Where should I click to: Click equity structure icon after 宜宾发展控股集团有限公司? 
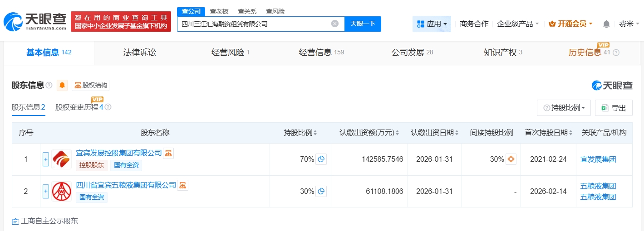coord(168,154)
